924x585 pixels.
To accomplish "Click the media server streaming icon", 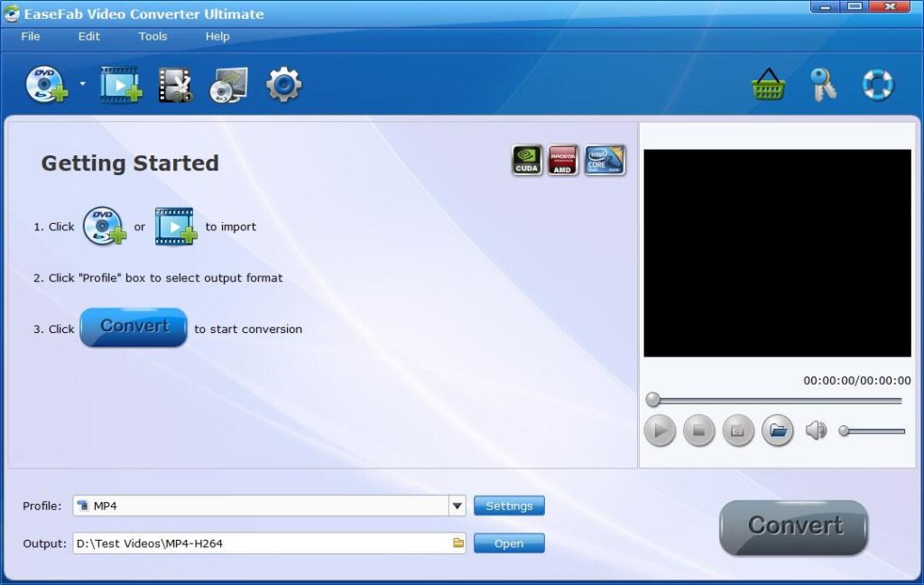I will [228, 85].
